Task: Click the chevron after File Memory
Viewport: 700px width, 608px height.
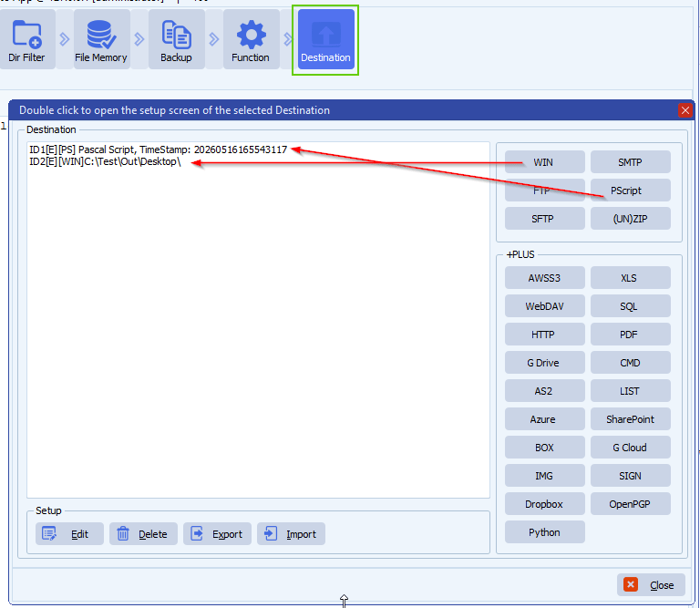Action: [x=139, y=39]
